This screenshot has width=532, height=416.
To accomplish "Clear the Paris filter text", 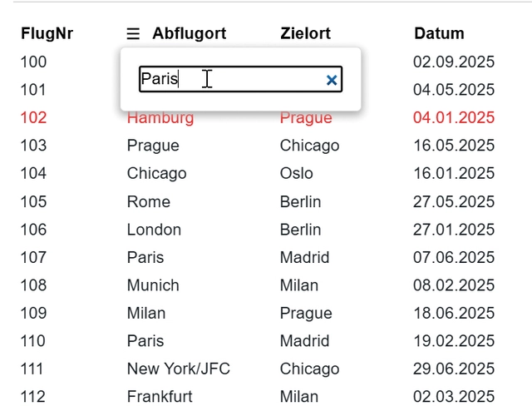I will [x=332, y=80].
